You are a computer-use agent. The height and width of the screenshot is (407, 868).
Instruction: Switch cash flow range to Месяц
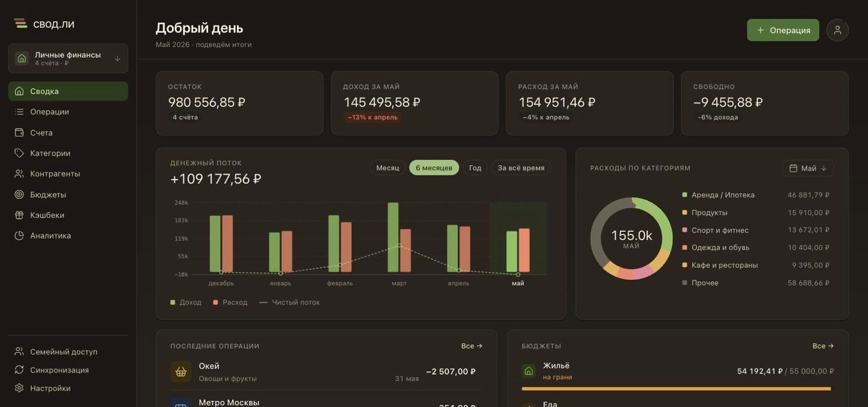pyautogui.click(x=388, y=168)
